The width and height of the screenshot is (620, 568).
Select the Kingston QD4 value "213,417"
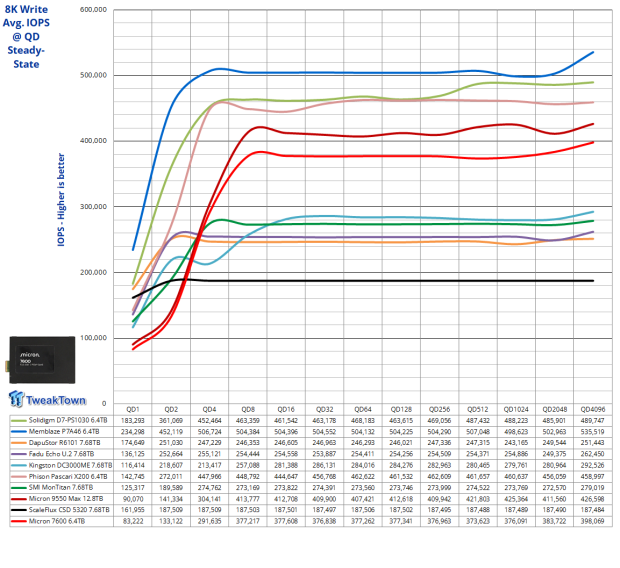[210, 465]
